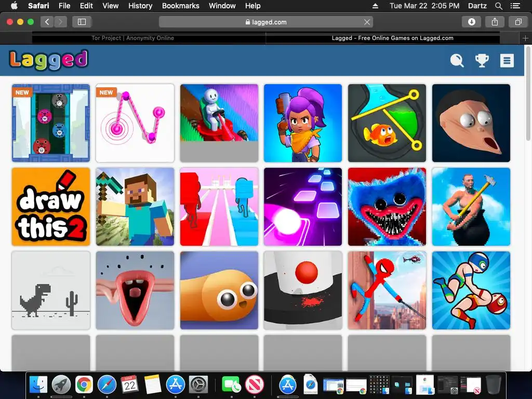
Task: Open the trophy leaderboard icon
Action: point(482,61)
